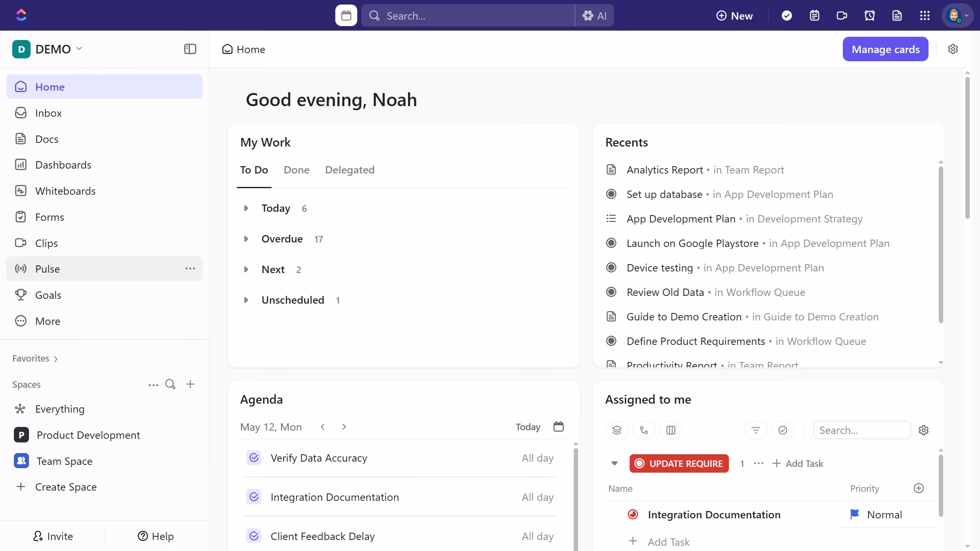The width and height of the screenshot is (980, 551).
Task: Open the docs icon in the top bar
Action: [897, 16]
